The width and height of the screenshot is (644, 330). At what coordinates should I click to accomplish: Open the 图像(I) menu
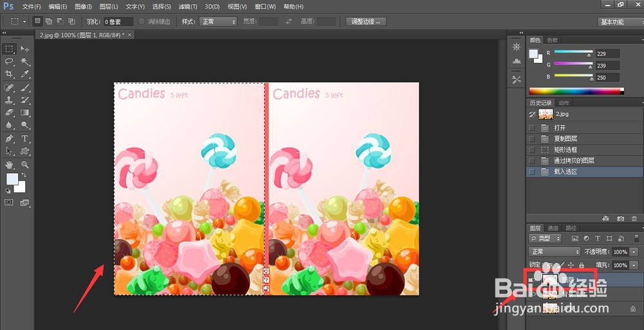point(83,6)
